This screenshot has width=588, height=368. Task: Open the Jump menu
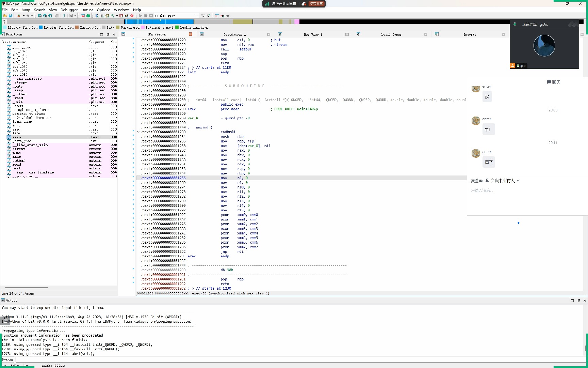click(26, 10)
